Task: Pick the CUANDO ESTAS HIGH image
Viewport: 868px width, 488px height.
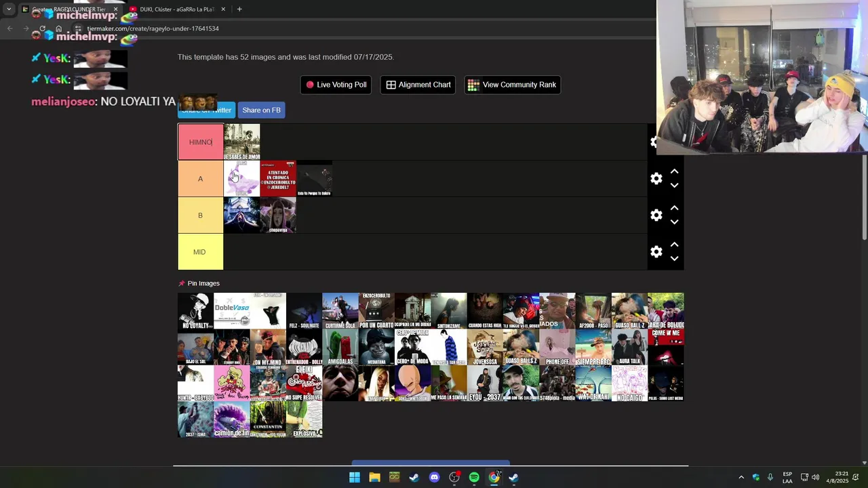Action: [485, 311]
